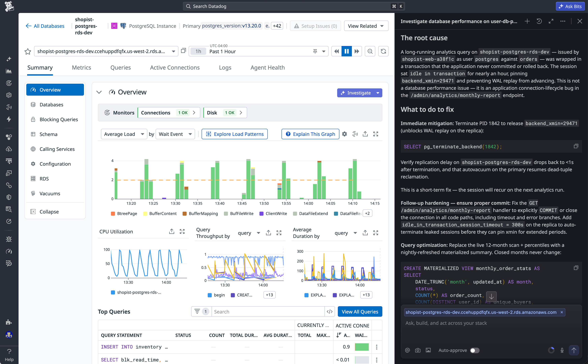Toggle BufferMapping legend series
588x364 pixels.
click(x=200, y=213)
